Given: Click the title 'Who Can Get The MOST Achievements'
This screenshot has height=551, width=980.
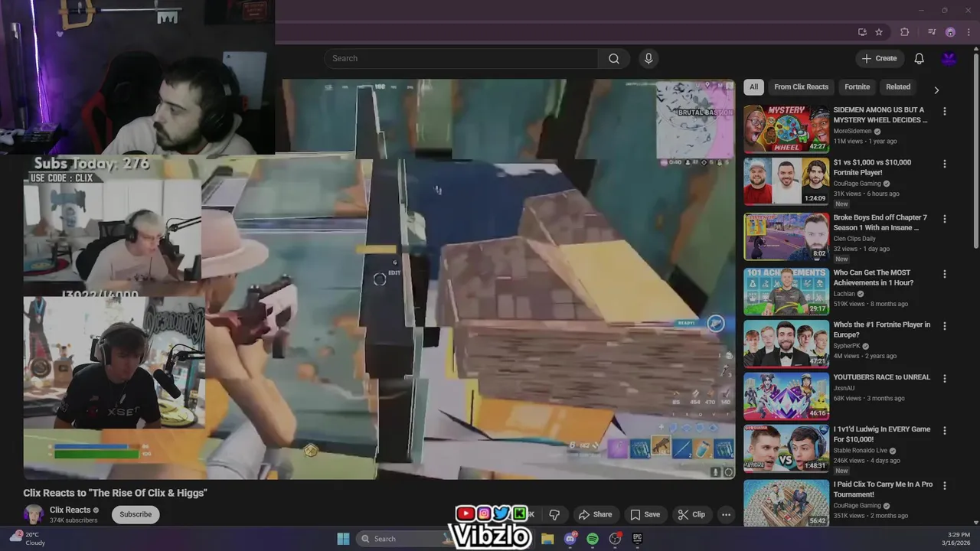Looking at the screenshot, I should (874, 278).
